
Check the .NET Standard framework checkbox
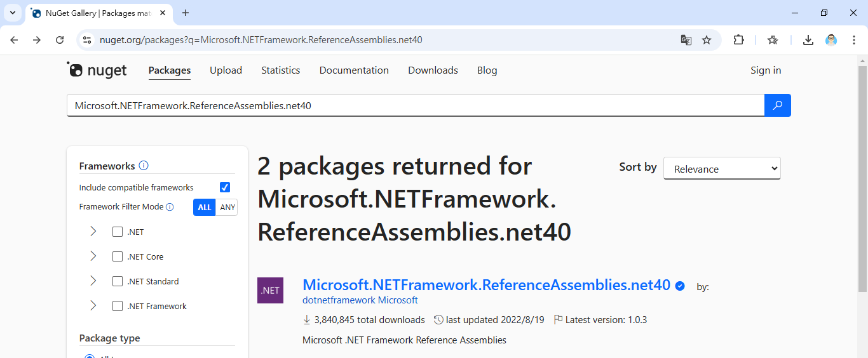tap(118, 281)
